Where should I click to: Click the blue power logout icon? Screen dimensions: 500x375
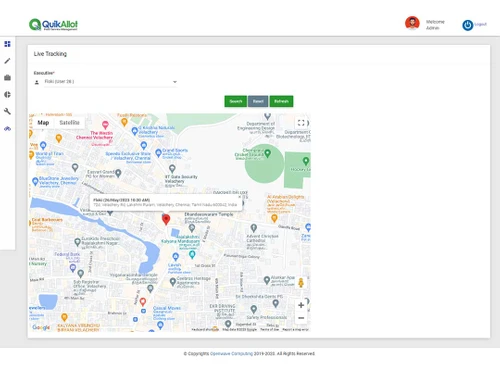467,25
